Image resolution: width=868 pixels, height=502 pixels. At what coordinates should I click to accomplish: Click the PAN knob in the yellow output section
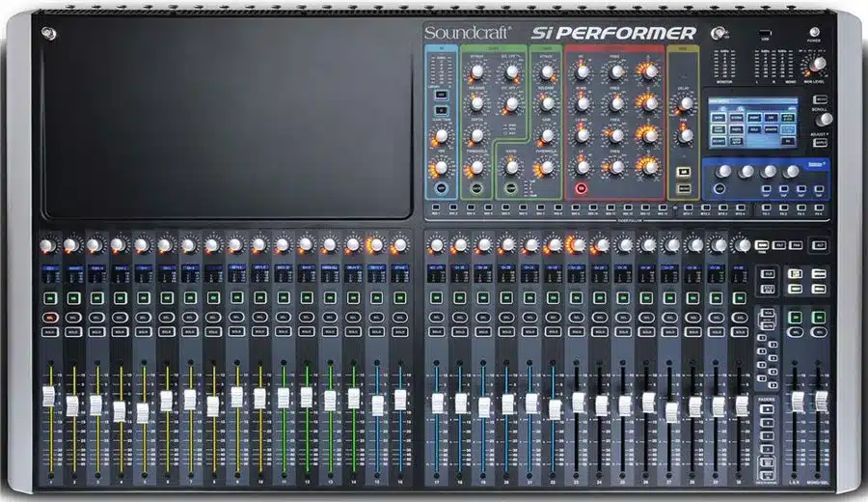tap(686, 134)
